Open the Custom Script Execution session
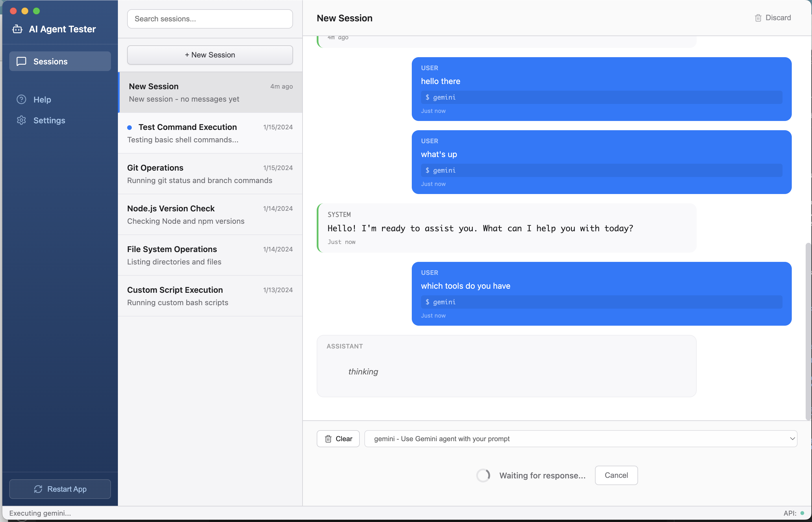 pos(210,296)
